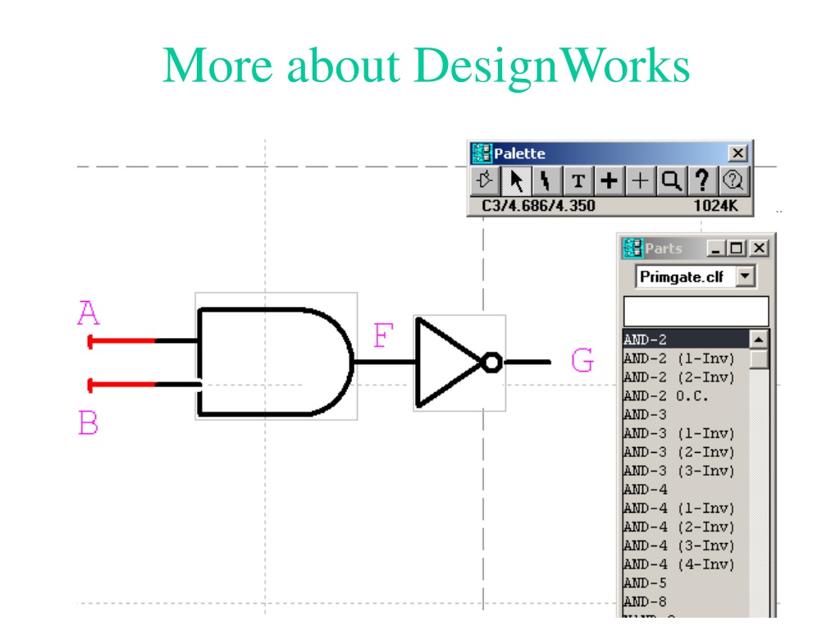
Task: Minimize the Parts window
Action: [715, 248]
